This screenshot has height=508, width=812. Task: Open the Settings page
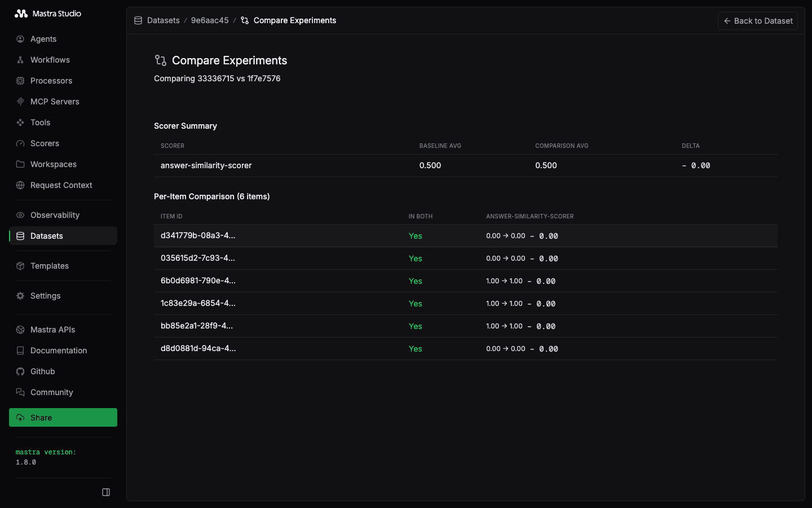pos(45,296)
